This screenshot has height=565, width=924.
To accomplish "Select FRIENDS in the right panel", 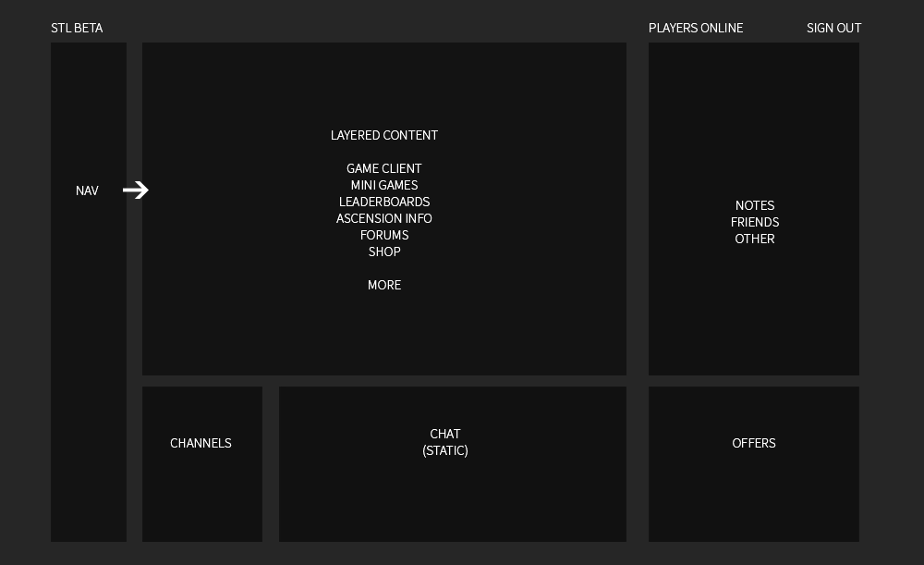I will click(x=754, y=222).
